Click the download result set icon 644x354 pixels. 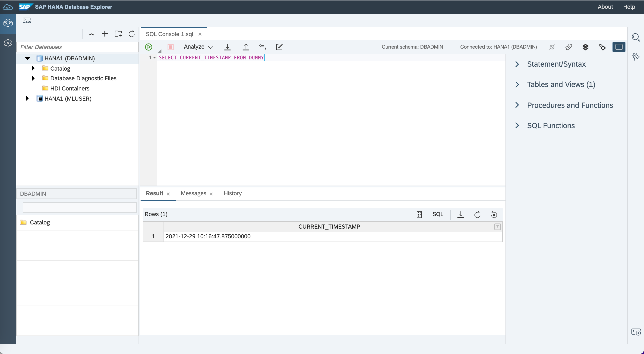point(461,214)
